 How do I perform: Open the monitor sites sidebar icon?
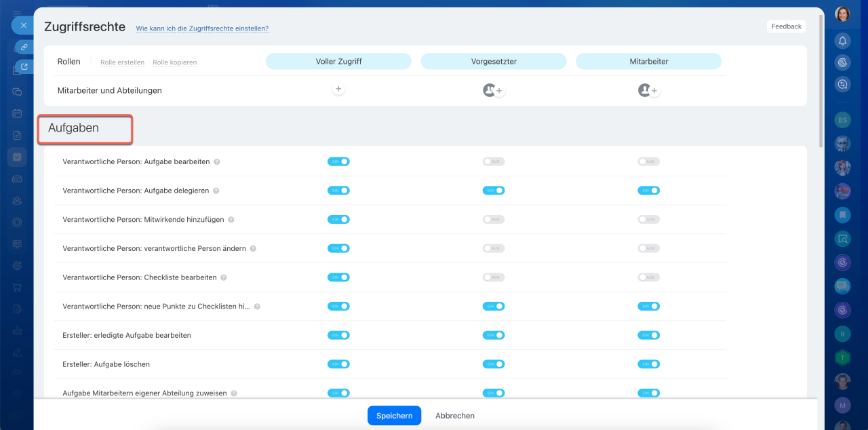[17, 243]
